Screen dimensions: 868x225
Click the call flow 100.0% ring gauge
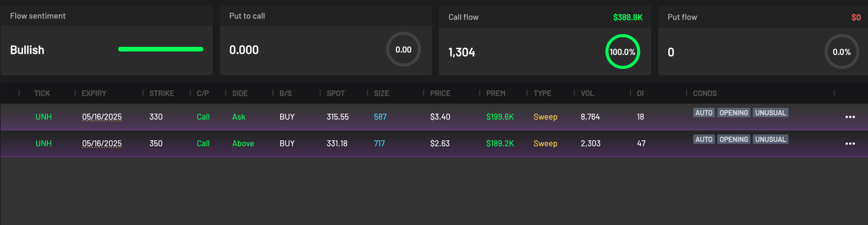[623, 52]
